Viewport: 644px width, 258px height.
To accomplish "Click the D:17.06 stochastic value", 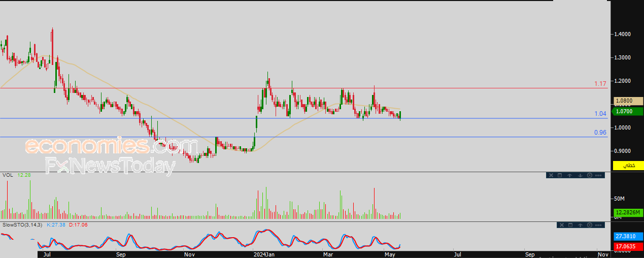I will click(78, 224).
